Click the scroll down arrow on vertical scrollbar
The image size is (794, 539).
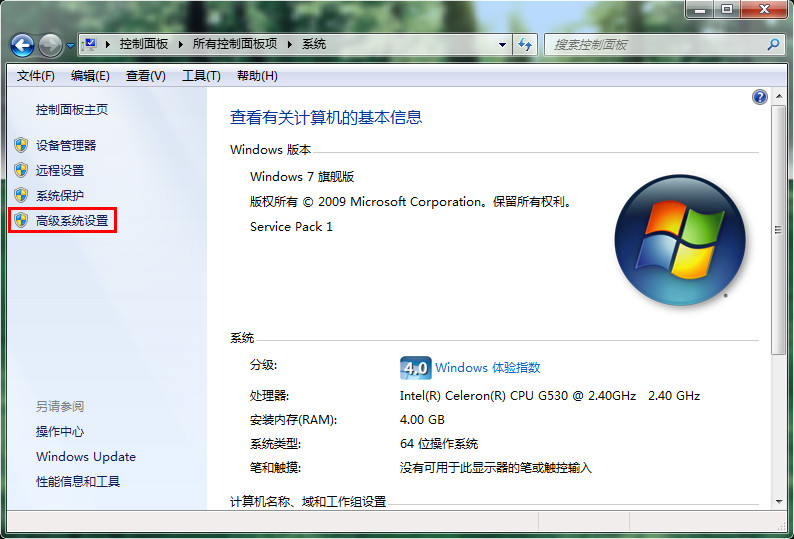779,500
